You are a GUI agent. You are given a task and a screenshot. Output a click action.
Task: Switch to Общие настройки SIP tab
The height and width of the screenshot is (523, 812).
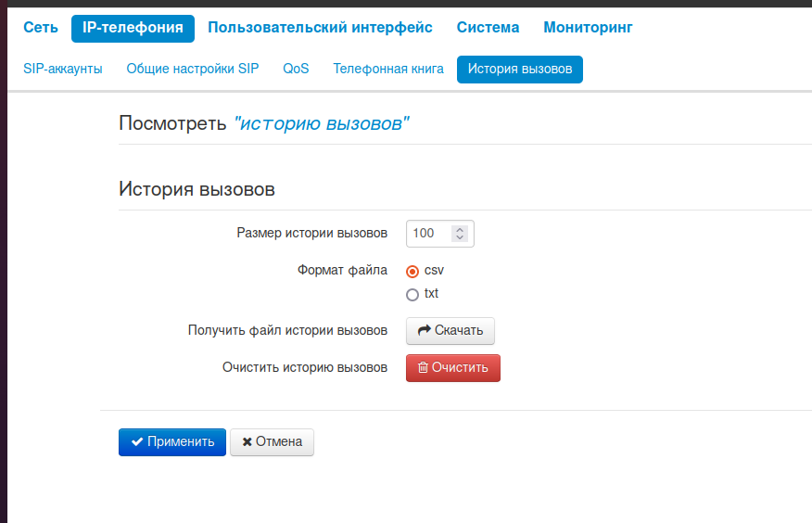coord(193,69)
